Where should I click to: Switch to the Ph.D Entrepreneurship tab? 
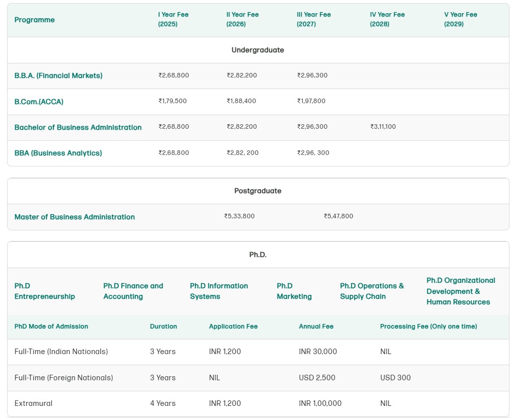tap(44, 291)
